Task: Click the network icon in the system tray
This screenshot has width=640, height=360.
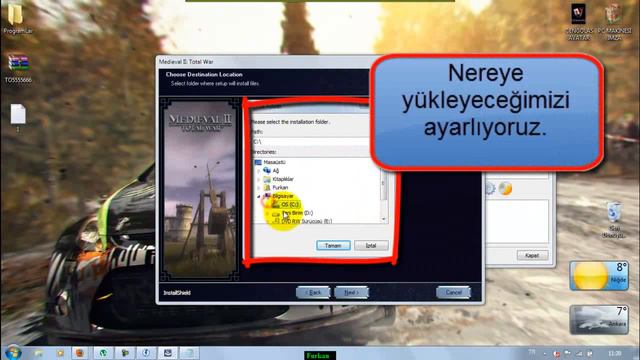Action: [579, 353]
